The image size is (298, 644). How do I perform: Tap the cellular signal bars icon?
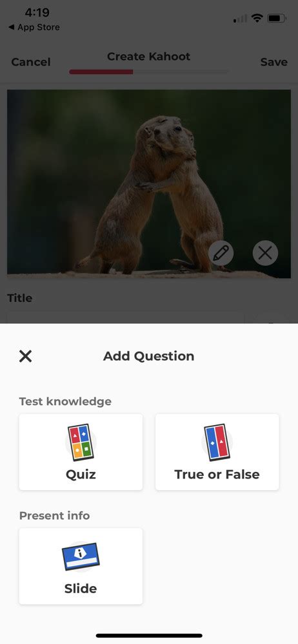pyautogui.click(x=241, y=19)
